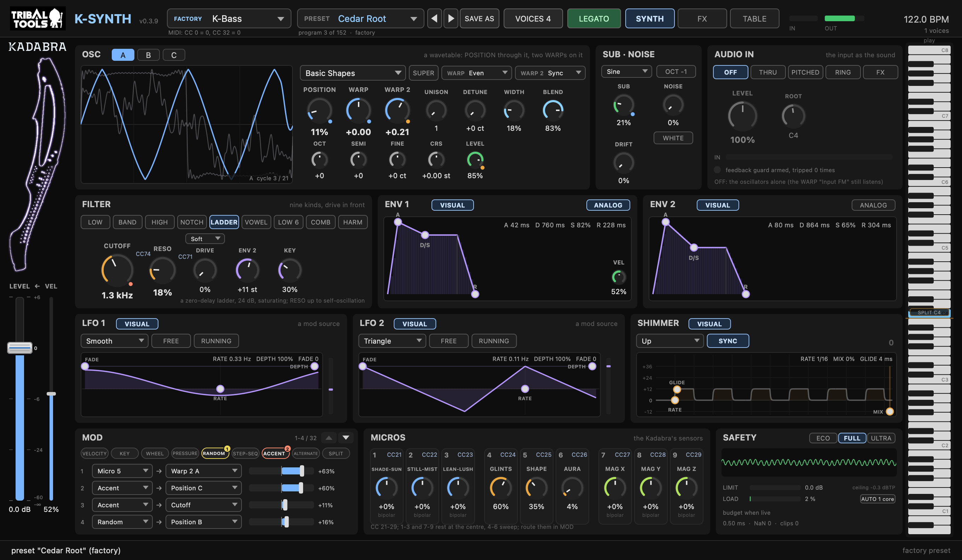Viewport: 962px width, 560px height.
Task: Switch to the TABLE page
Action: tap(754, 19)
